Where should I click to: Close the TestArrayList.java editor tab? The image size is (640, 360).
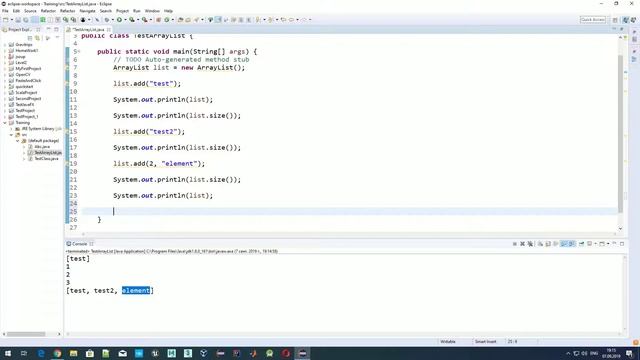point(109,29)
